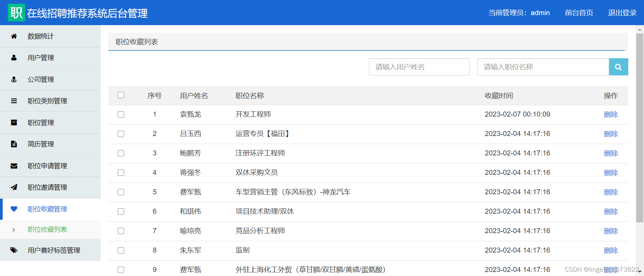
Task: Check the box for row 朱东军
Action: coord(121,251)
